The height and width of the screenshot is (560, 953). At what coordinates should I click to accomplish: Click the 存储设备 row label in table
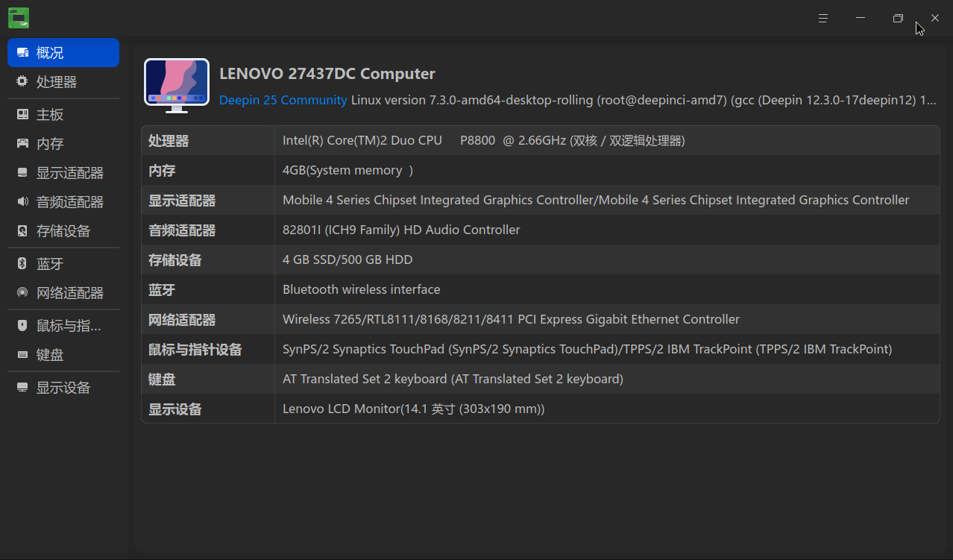[x=175, y=260]
